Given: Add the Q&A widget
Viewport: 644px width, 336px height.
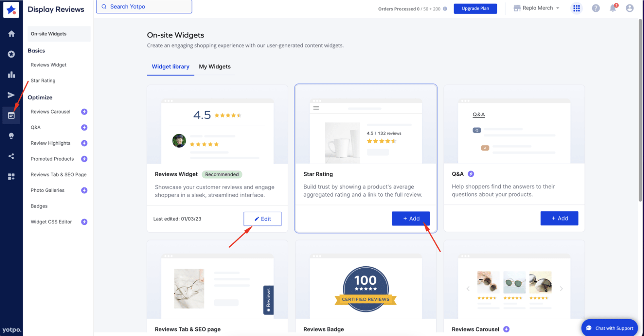Looking at the screenshot, I should tap(559, 218).
